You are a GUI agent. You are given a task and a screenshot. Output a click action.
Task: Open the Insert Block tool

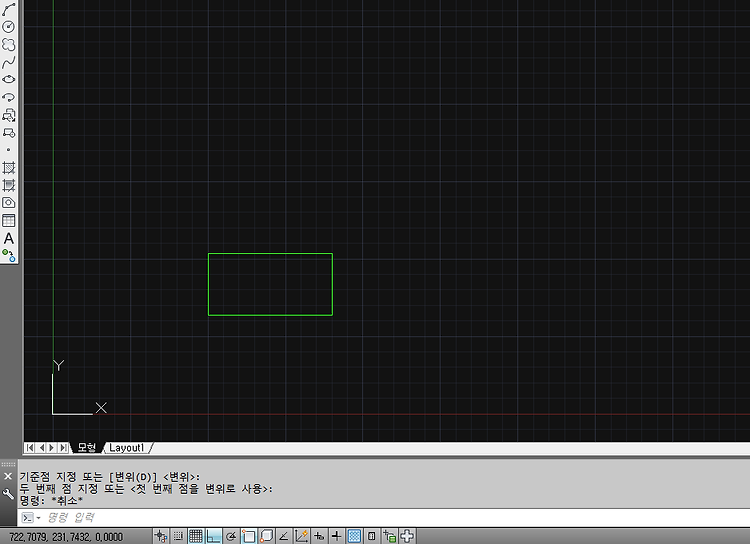(x=9, y=115)
